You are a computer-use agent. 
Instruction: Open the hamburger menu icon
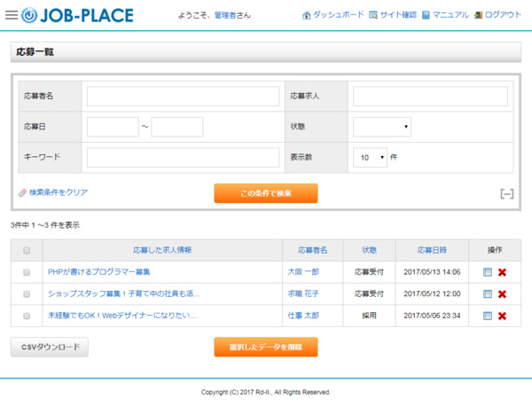click(11, 15)
